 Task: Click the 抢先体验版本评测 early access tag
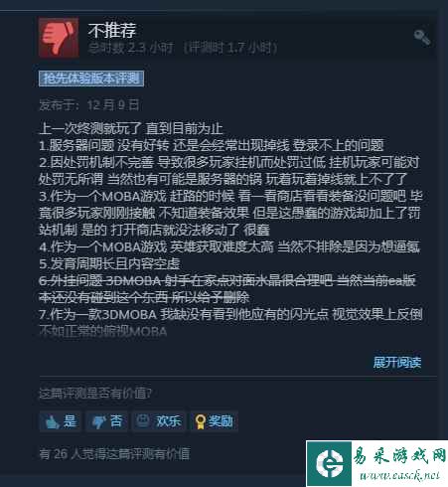[x=91, y=79]
